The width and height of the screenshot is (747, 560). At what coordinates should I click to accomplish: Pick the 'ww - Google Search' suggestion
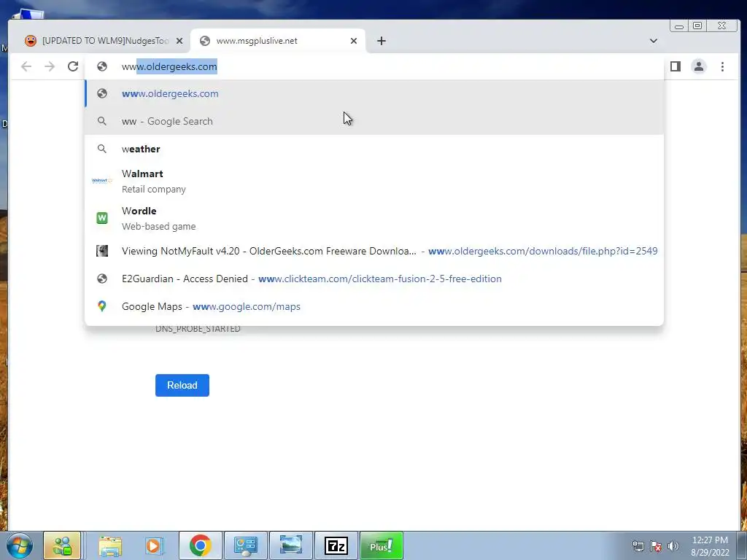(x=374, y=122)
